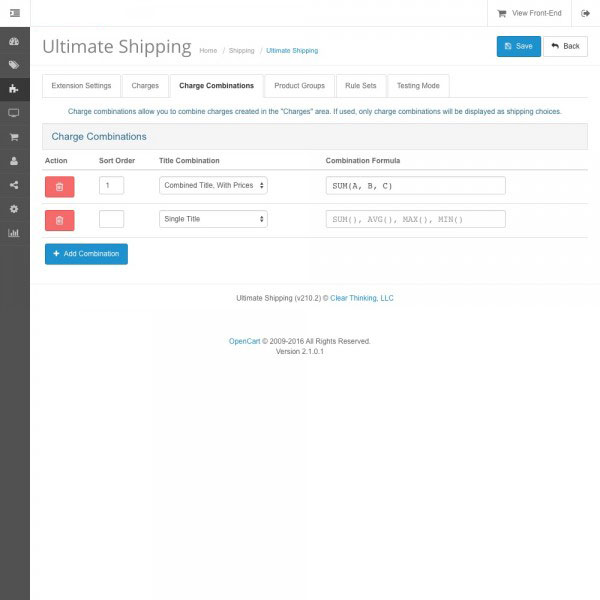Click the SUM(A, B, C) formula field
The width and height of the screenshot is (600, 600).
click(415, 185)
